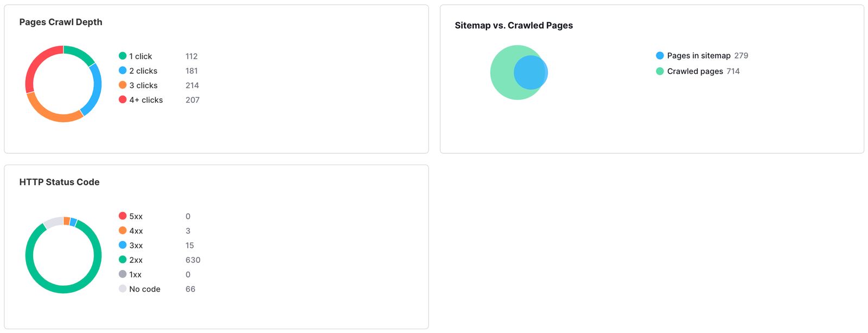The width and height of the screenshot is (868, 333).
Task: Open the 207 count for 4+ clicks
Action: pos(193,100)
